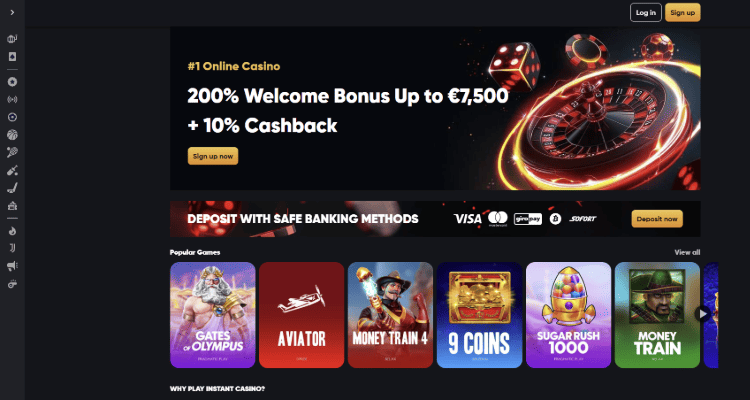Open the sports section icon in sidebar
This screenshot has width=750, height=400.
pyautogui.click(x=12, y=39)
